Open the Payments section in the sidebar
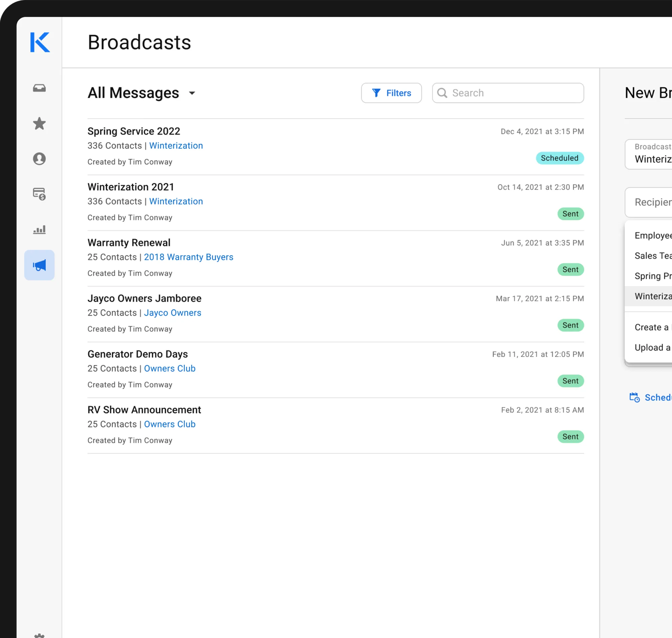 click(39, 194)
